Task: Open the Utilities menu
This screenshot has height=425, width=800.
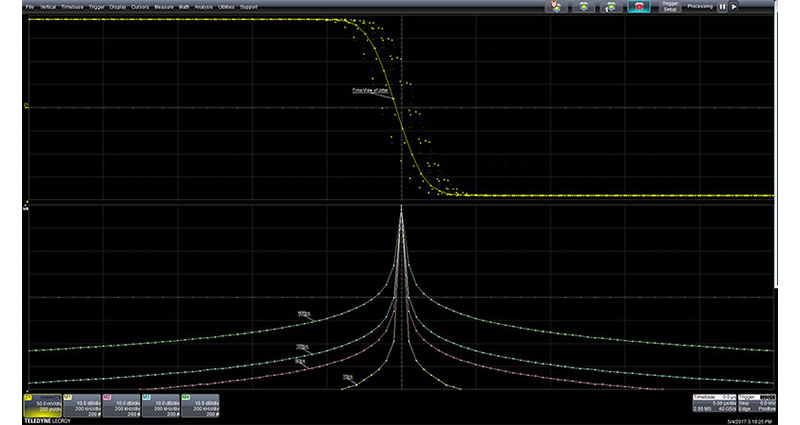Action: tap(228, 6)
